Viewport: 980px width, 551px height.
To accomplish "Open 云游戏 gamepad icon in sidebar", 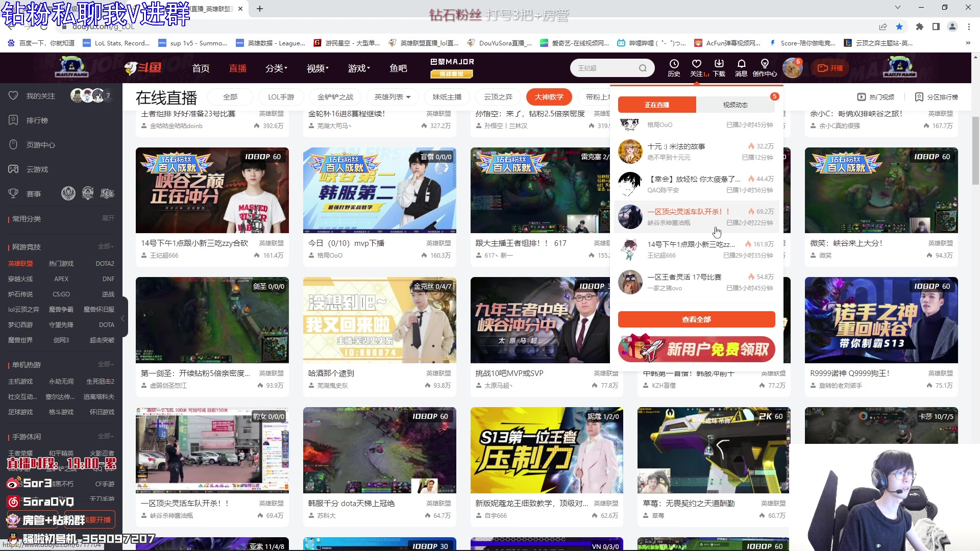I will point(13,169).
